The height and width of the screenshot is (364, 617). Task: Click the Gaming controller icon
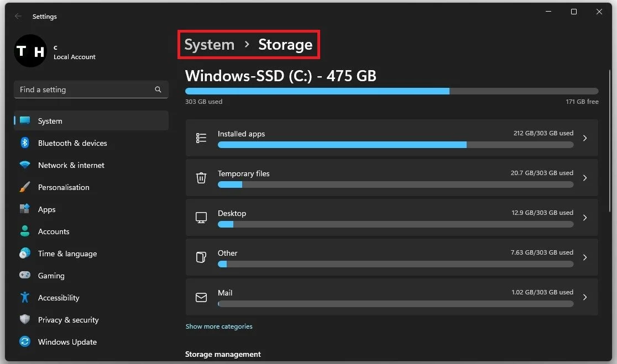point(25,275)
